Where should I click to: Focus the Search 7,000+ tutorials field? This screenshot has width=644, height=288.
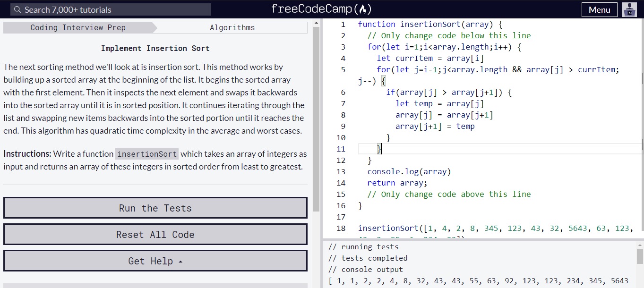pyautogui.click(x=111, y=9)
